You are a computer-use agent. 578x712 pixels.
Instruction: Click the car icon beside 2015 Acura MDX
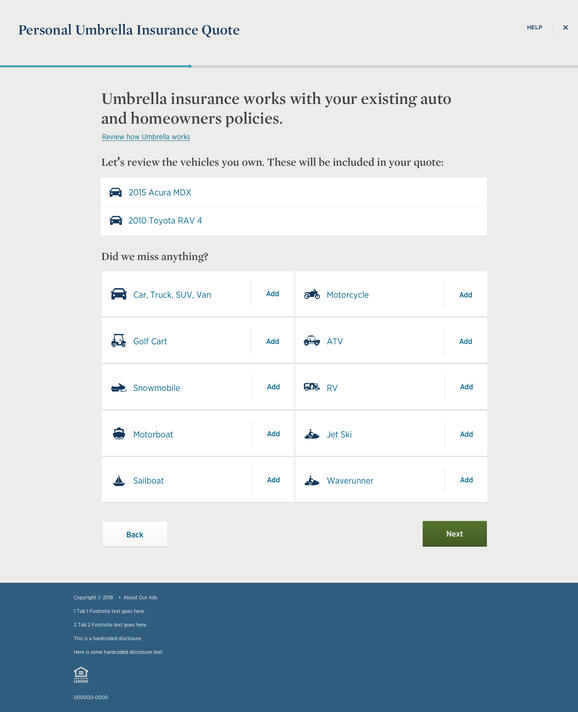pos(116,193)
